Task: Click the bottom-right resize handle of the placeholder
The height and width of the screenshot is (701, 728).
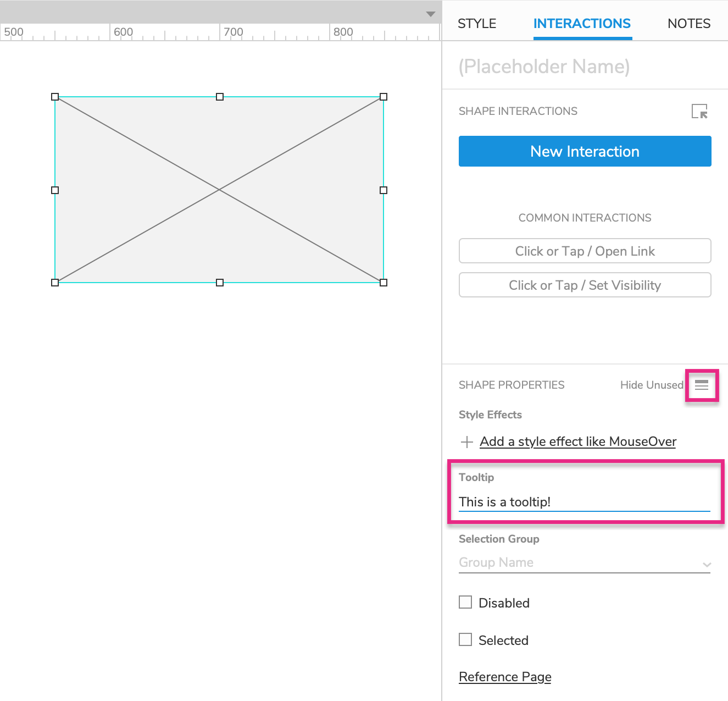Action: [x=384, y=283]
